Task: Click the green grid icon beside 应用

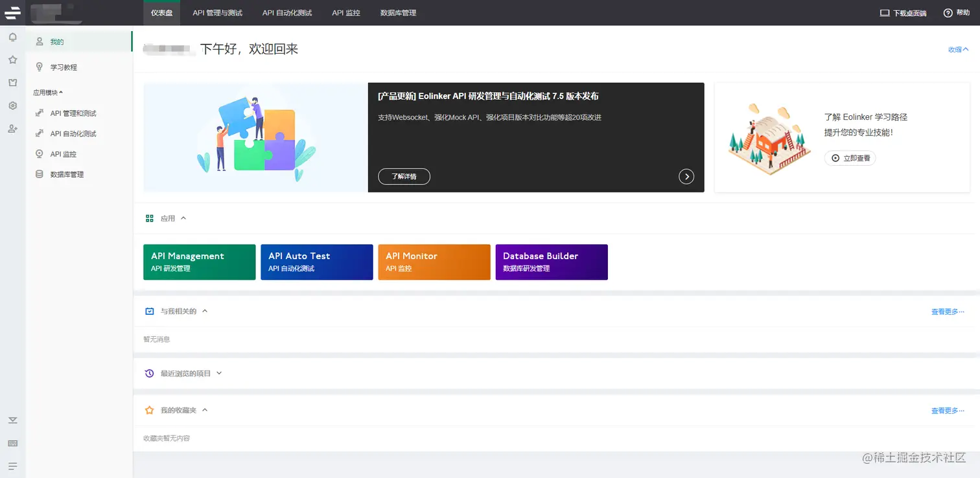Action: (150, 218)
